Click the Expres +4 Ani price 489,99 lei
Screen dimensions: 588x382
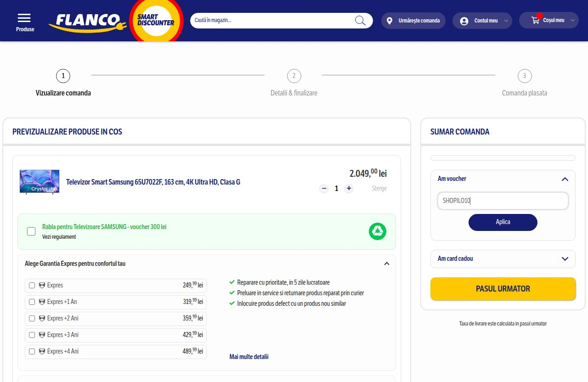193,351
